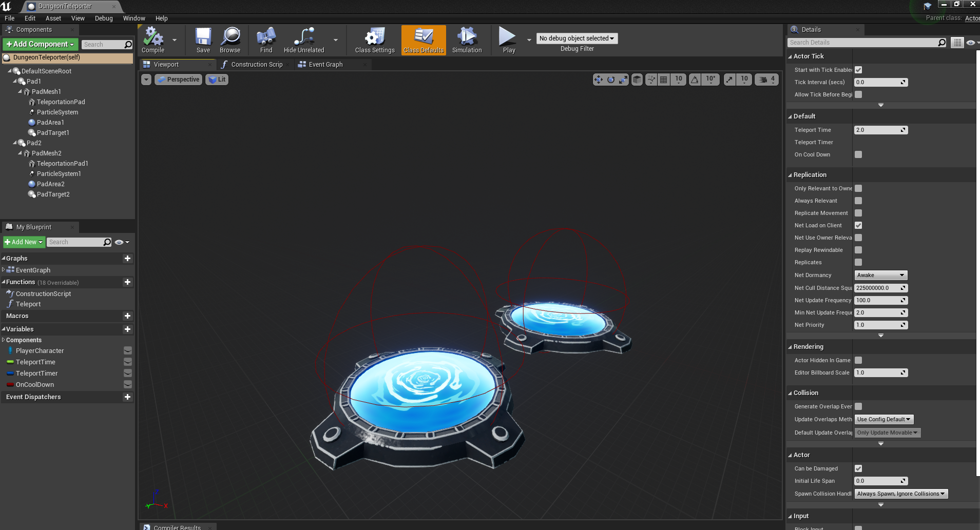Viewport: 980px width, 530px height.
Task: Toggle Start with Tick Enabled checkbox
Action: coord(858,70)
